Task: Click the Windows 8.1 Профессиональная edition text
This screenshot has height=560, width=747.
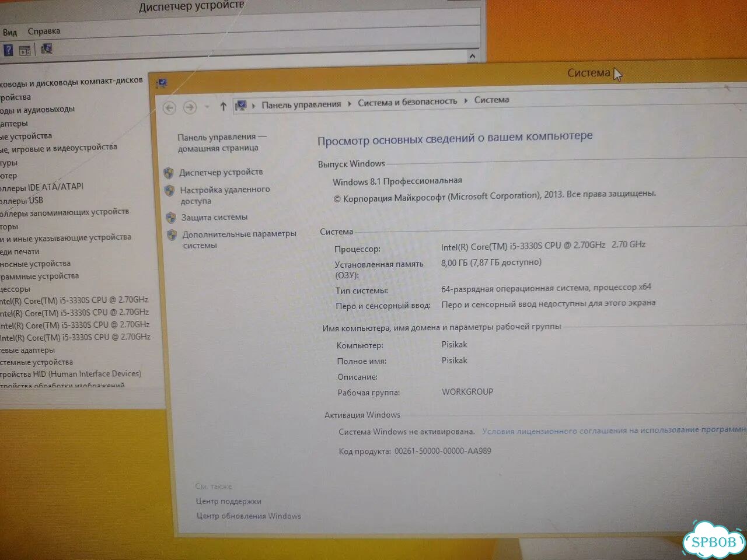Action: point(397,181)
